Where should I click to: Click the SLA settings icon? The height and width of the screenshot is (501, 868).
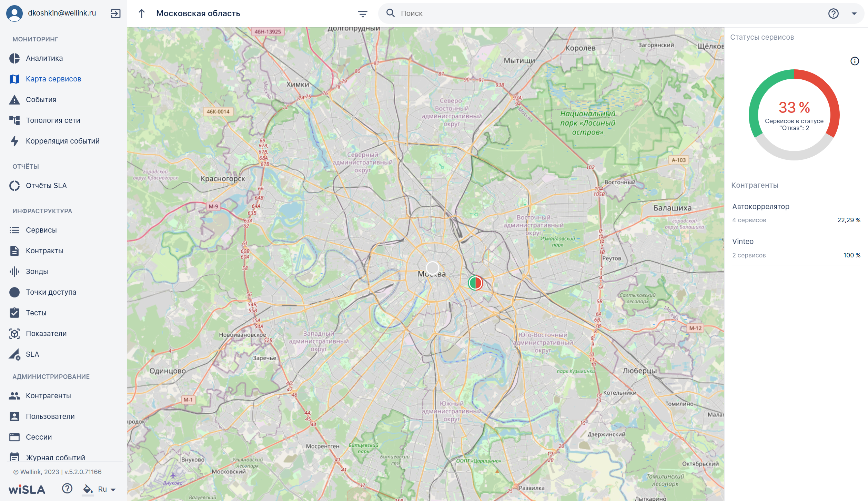pos(14,354)
